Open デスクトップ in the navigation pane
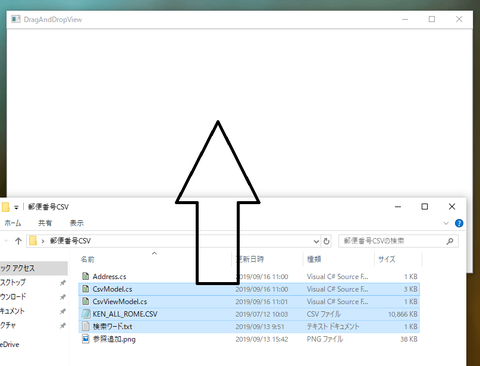The image size is (480, 366). click(13, 282)
